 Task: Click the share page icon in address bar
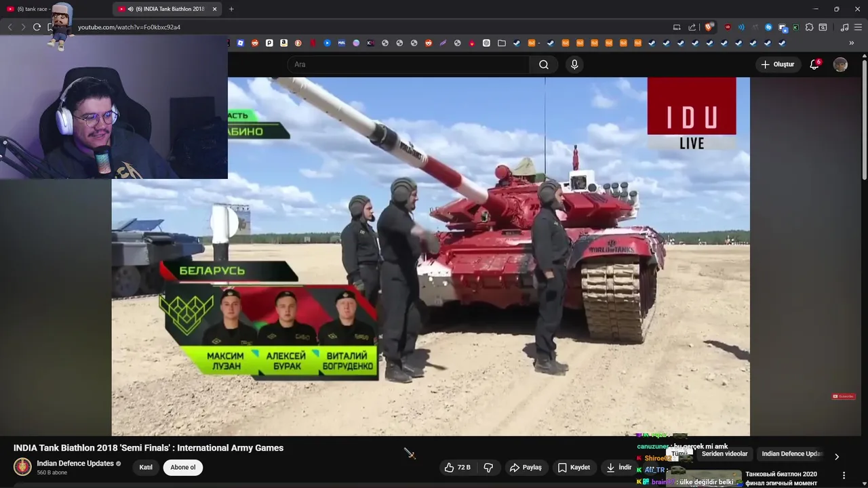(692, 27)
